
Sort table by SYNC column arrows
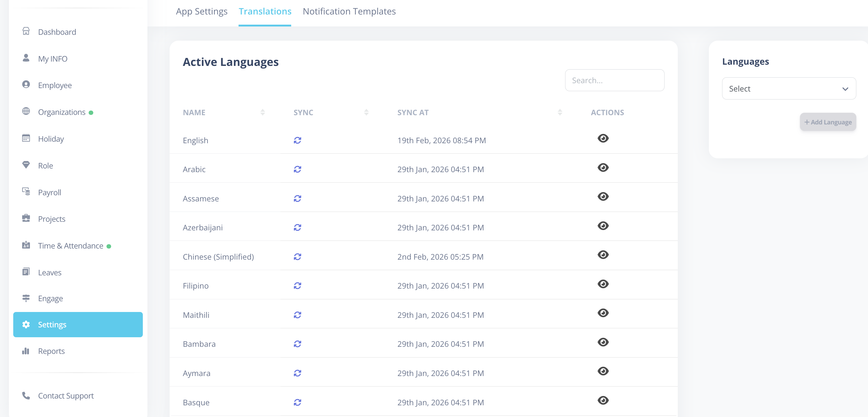366,112
